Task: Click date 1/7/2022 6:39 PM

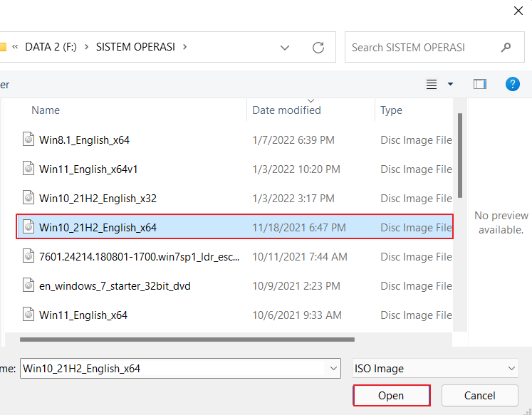Action: click(293, 140)
